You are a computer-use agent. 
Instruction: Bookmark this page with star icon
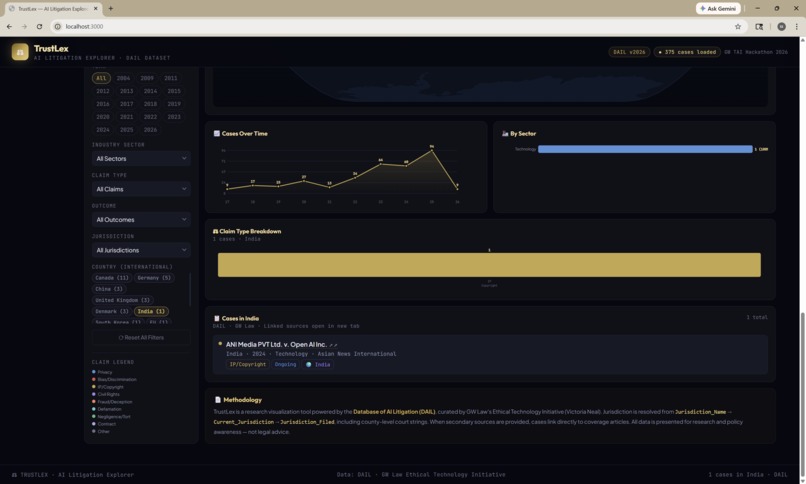(x=738, y=26)
